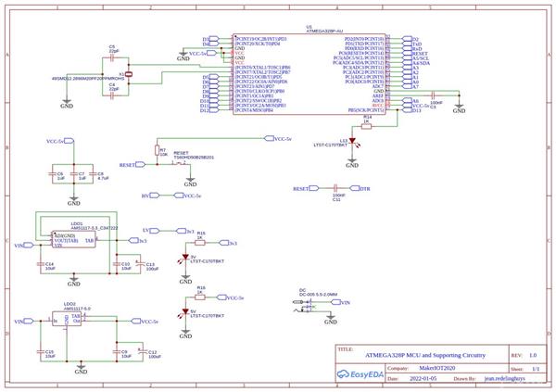Select capacitor C9 10uF

click(117, 352)
